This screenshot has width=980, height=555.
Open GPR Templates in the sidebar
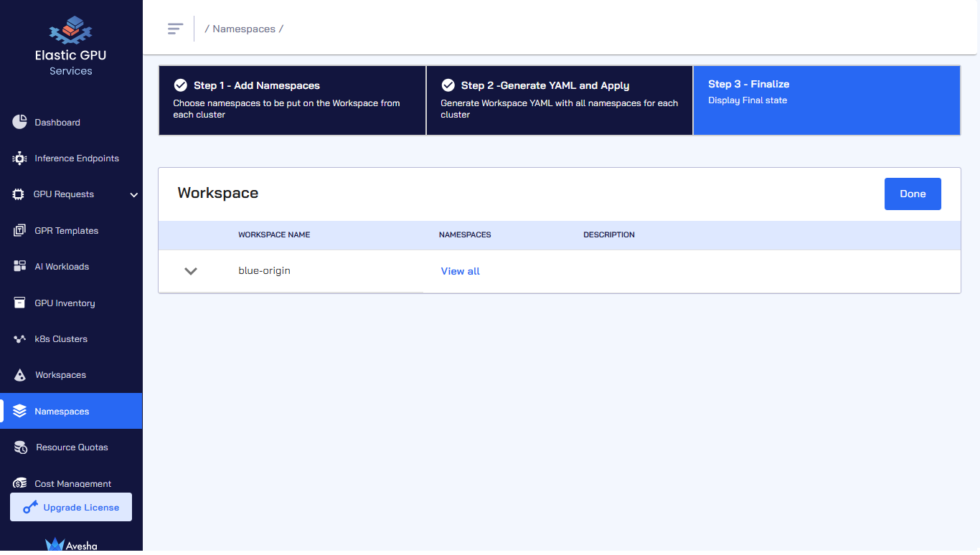coord(71,231)
